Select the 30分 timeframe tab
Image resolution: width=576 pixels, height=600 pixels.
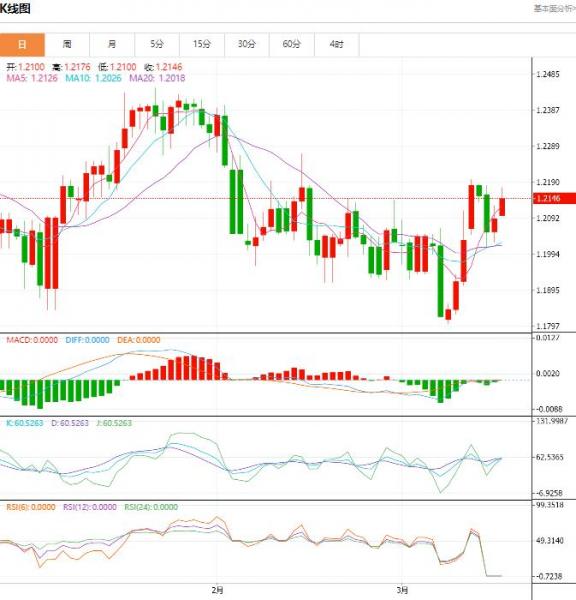(246, 44)
